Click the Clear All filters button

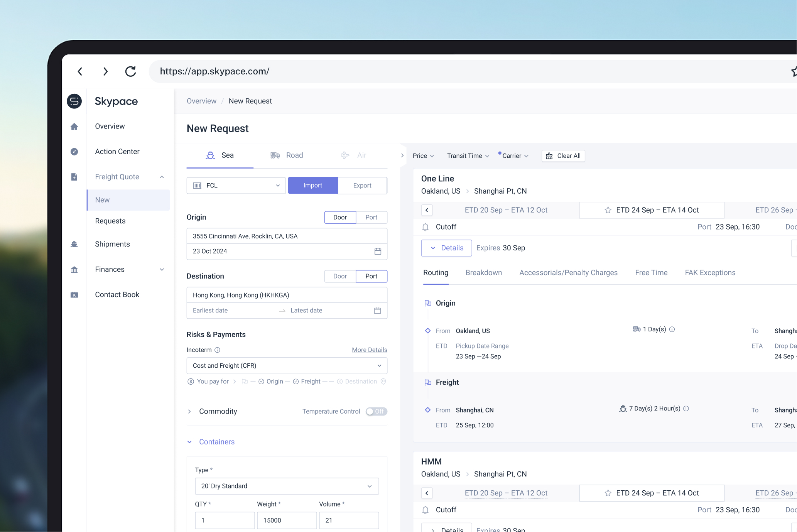(x=563, y=156)
